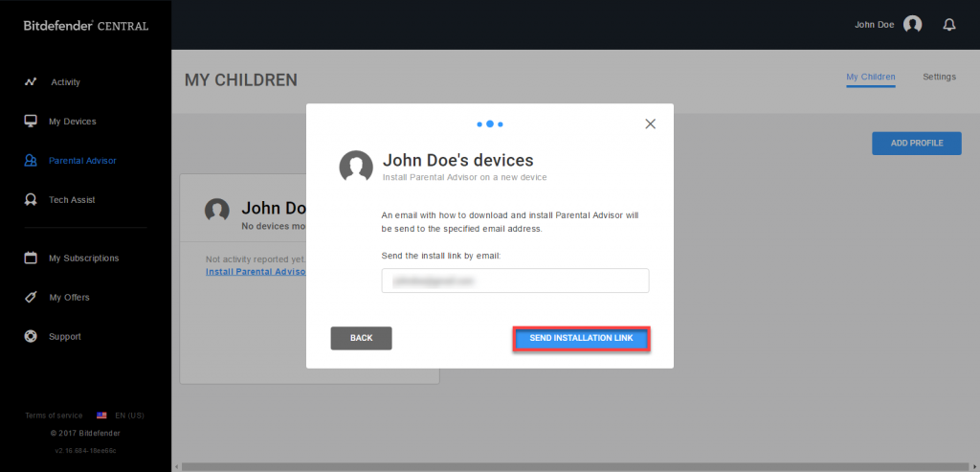Click the Bitdefender Central logo
Screen dimensions: 980x472
86,26
